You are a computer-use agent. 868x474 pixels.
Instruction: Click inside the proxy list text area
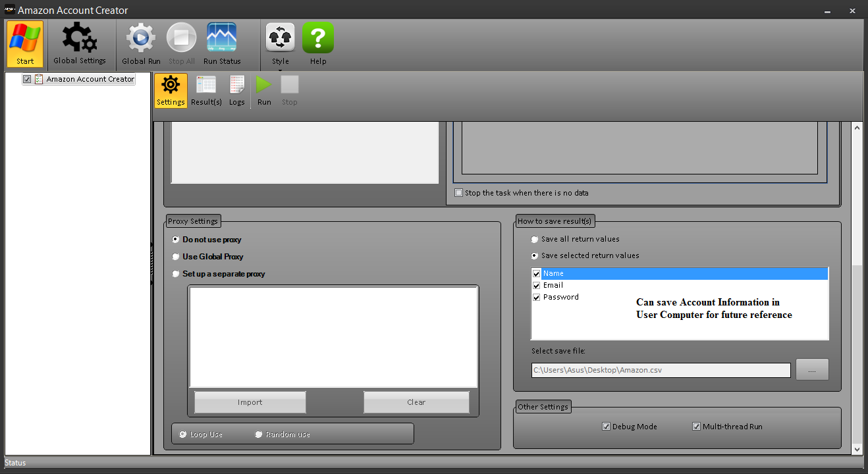click(333, 337)
